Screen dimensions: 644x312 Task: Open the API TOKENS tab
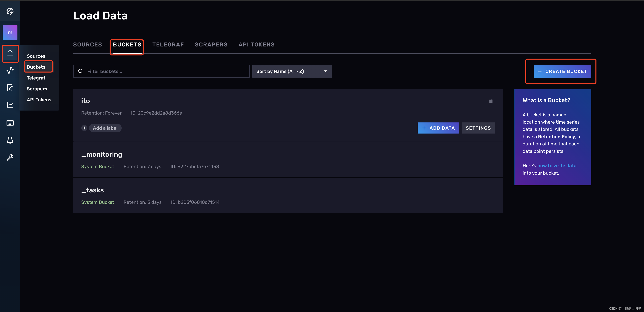256,44
